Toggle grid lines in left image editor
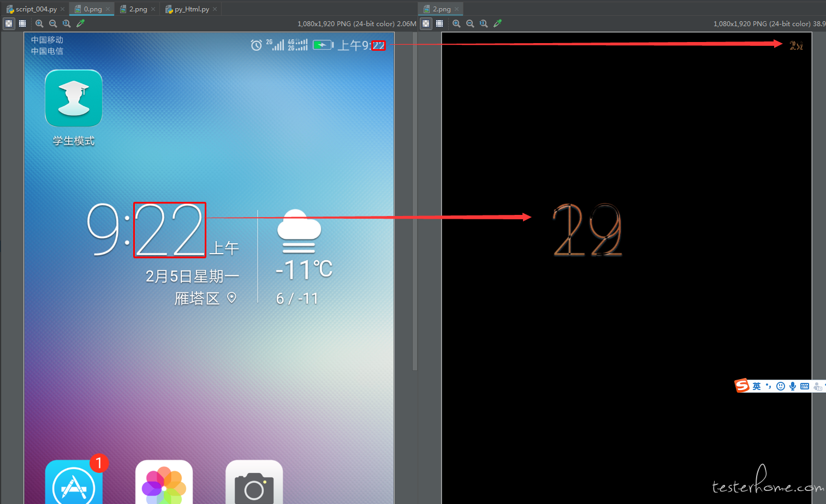This screenshot has width=826, height=504. [22, 23]
